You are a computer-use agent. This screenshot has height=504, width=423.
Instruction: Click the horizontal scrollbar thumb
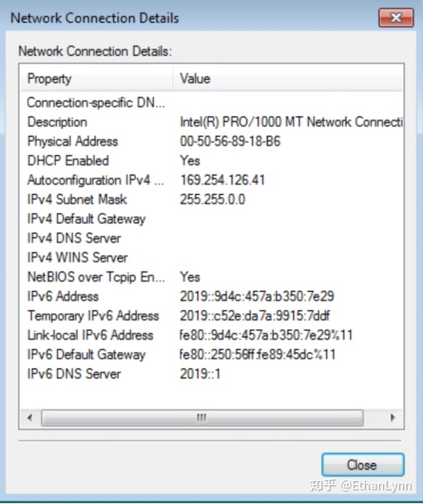pyautogui.click(x=202, y=418)
